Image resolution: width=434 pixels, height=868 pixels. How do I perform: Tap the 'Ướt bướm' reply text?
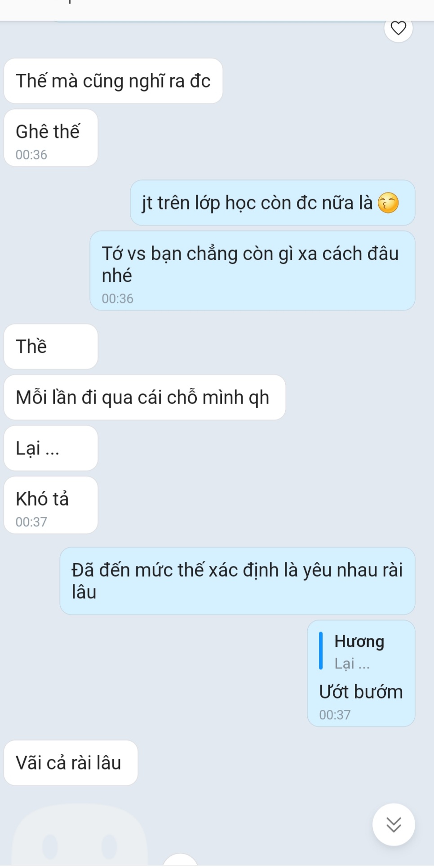tap(361, 692)
